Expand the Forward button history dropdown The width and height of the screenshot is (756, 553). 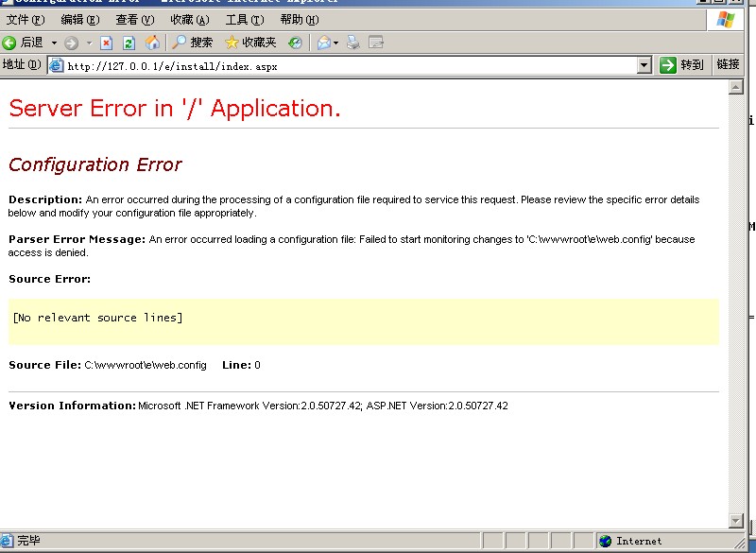pyautogui.click(x=90, y=43)
